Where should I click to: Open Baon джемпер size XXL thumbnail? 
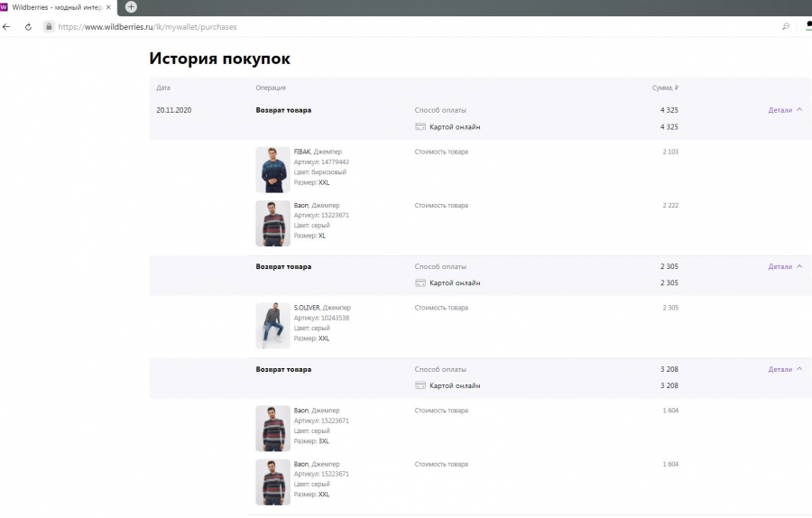pos(272,482)
